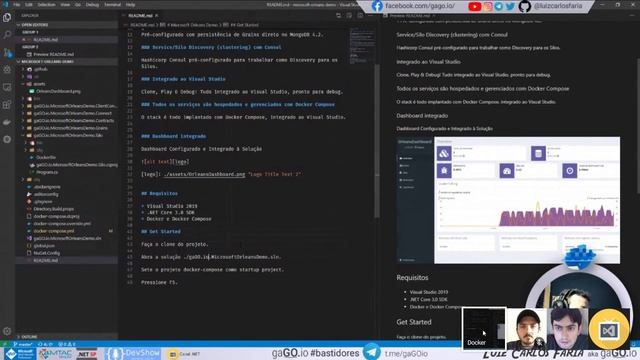The image size is (640, 360).
Task: Open the .dockerignore file
Action: tap(47, 187)
